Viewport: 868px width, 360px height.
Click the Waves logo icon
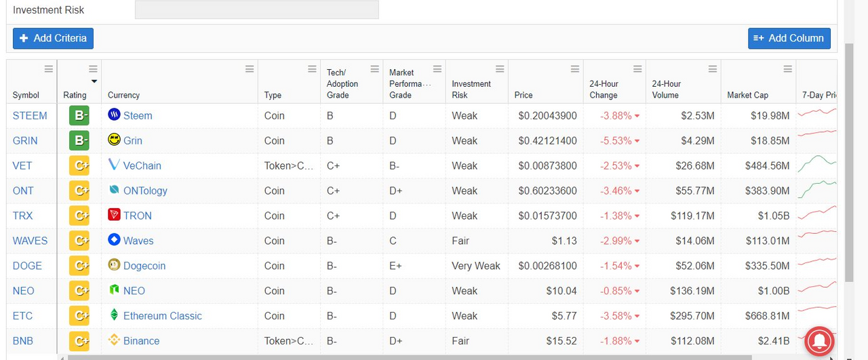tap(114, 240)
